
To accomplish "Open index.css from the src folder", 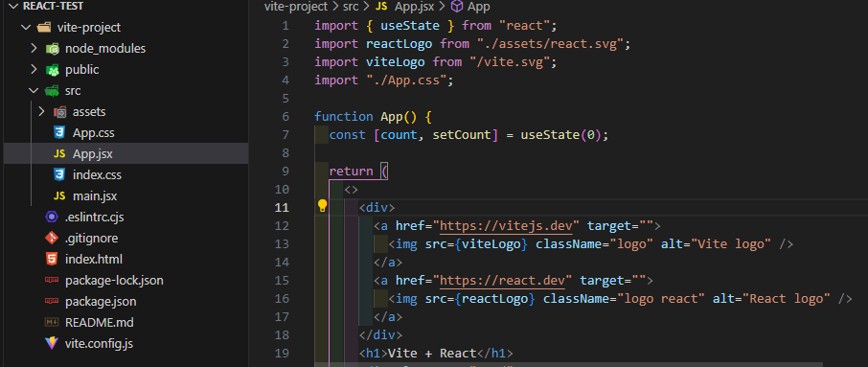I will click(x=97, y=175).
